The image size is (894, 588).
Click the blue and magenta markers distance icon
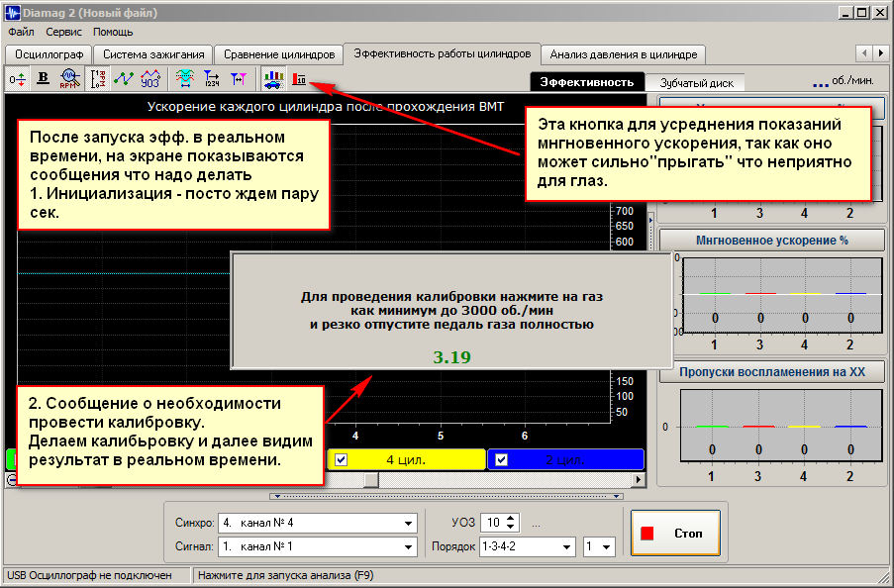[x=239, y=79]
